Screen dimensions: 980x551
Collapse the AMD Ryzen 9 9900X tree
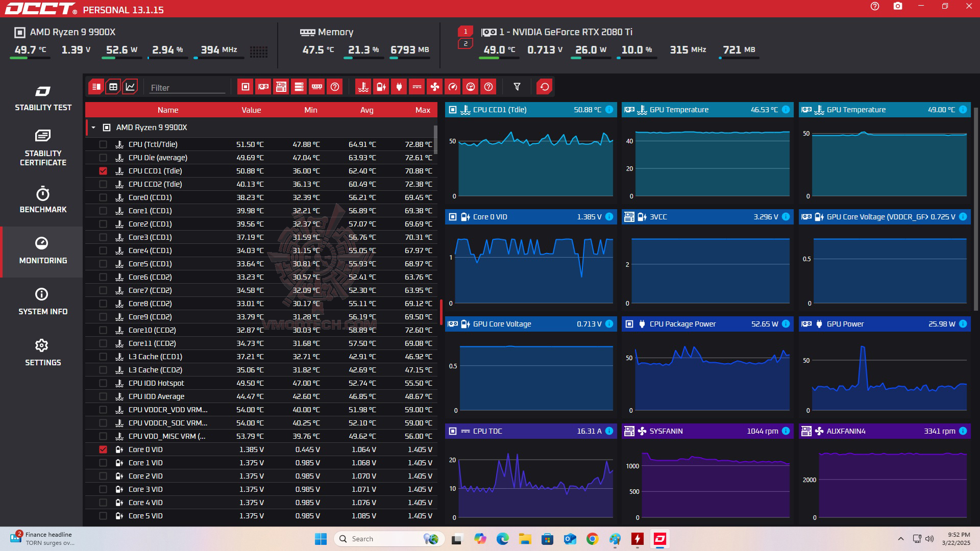pos(93,128)
